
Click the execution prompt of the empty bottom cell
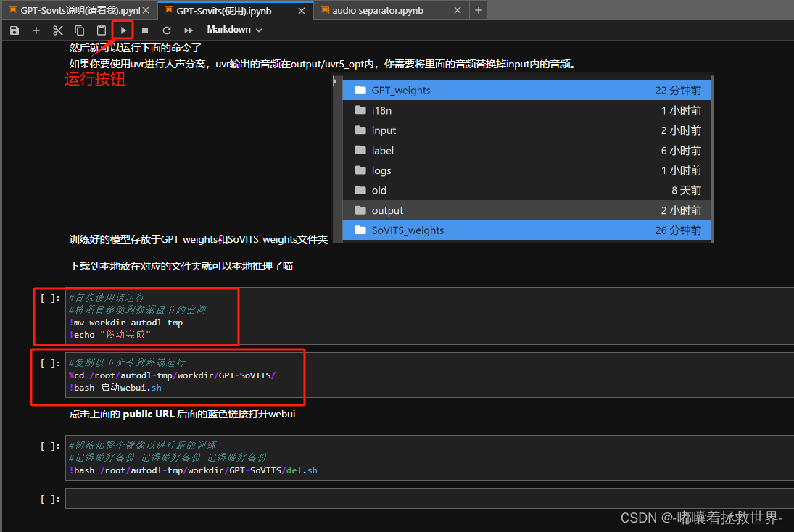click(49, 499)
